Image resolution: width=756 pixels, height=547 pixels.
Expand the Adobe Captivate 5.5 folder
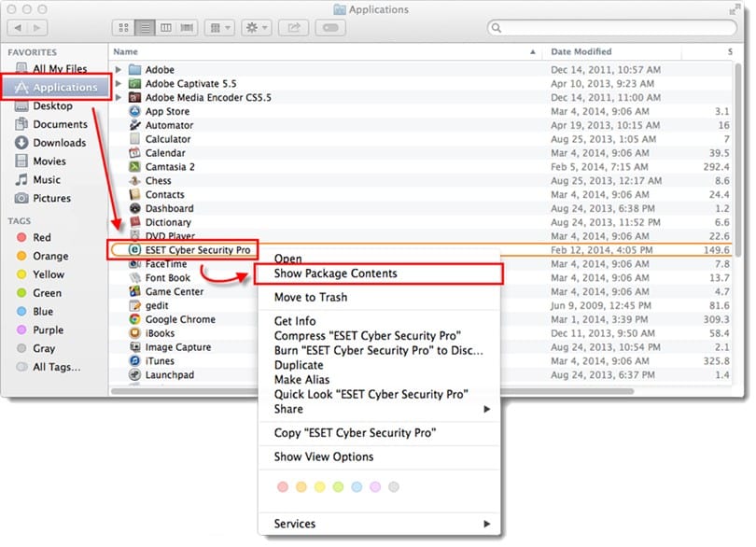point(119,83)
